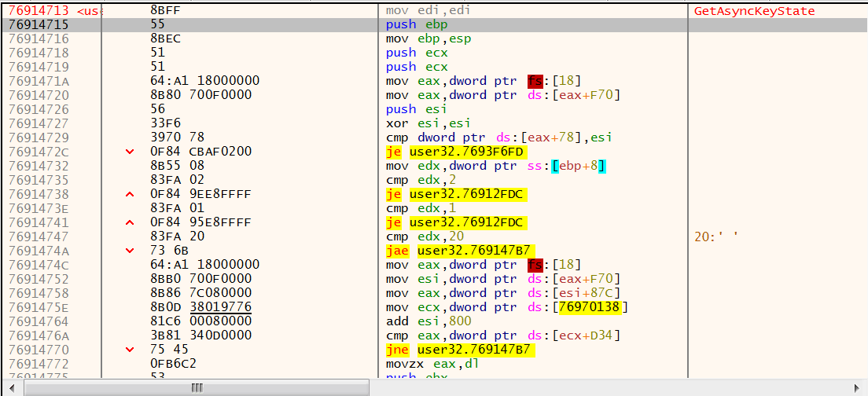
Task: Click the instruction jne user32.769147B7
Action: click(x=461, y=349)
